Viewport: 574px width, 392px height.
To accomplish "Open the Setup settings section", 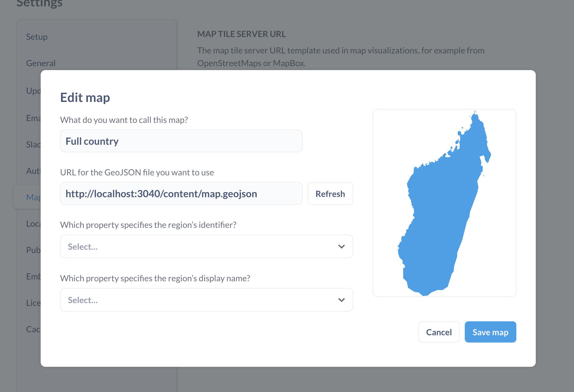I will coord(37,37).
